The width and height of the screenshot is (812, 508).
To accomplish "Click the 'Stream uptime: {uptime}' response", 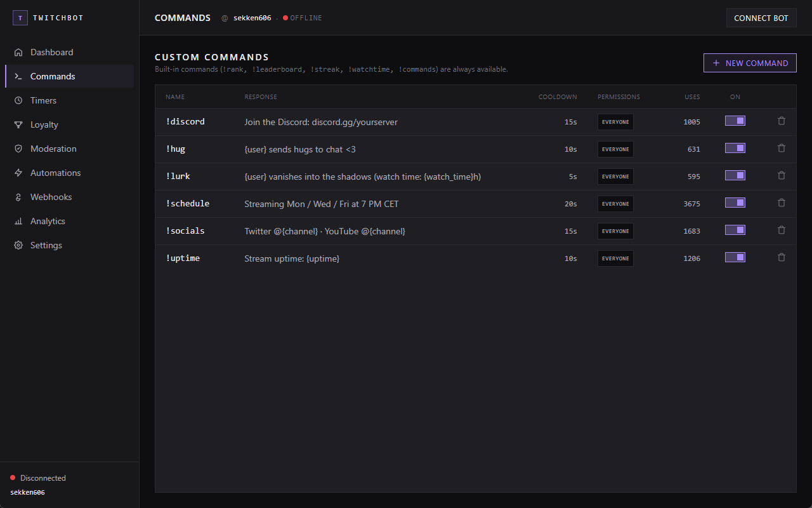I will pyautogui.click(x=292, y=258).
